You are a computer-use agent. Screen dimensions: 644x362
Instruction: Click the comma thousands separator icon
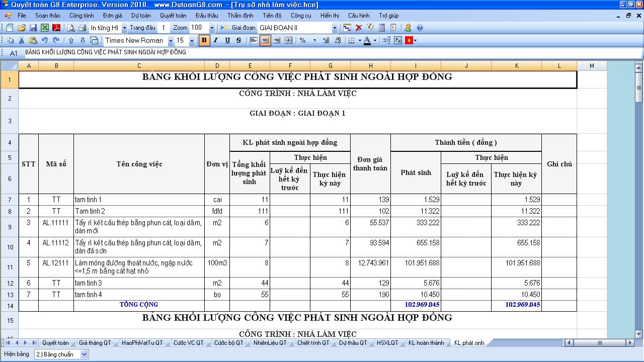coord(314,40)
